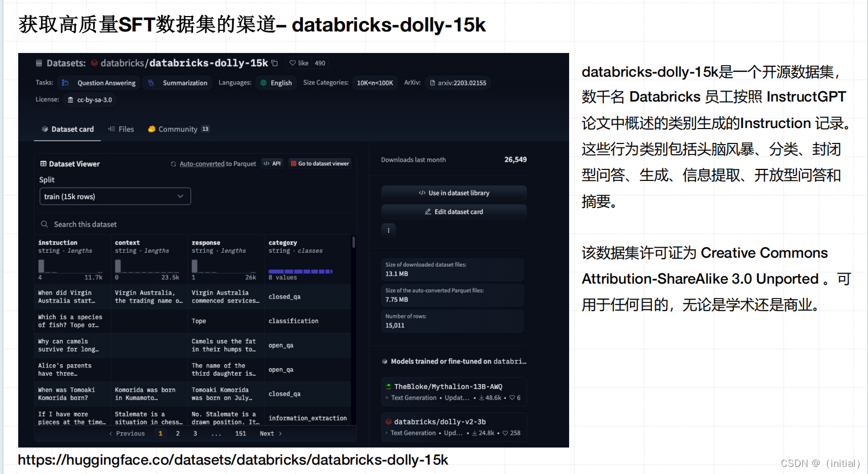Click the Datasets: breadcrumb label

pos(66,63)
